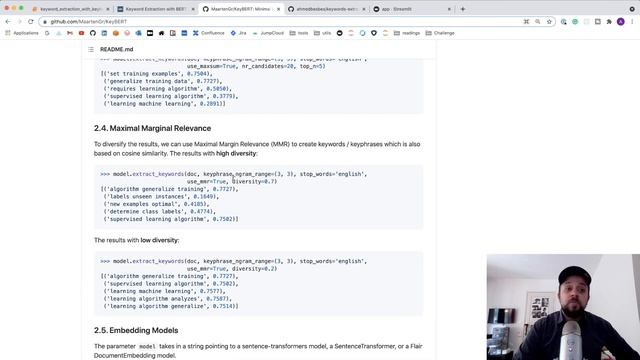
Task: Close the Streamlit app tab
Action: [x=449, y=9]
